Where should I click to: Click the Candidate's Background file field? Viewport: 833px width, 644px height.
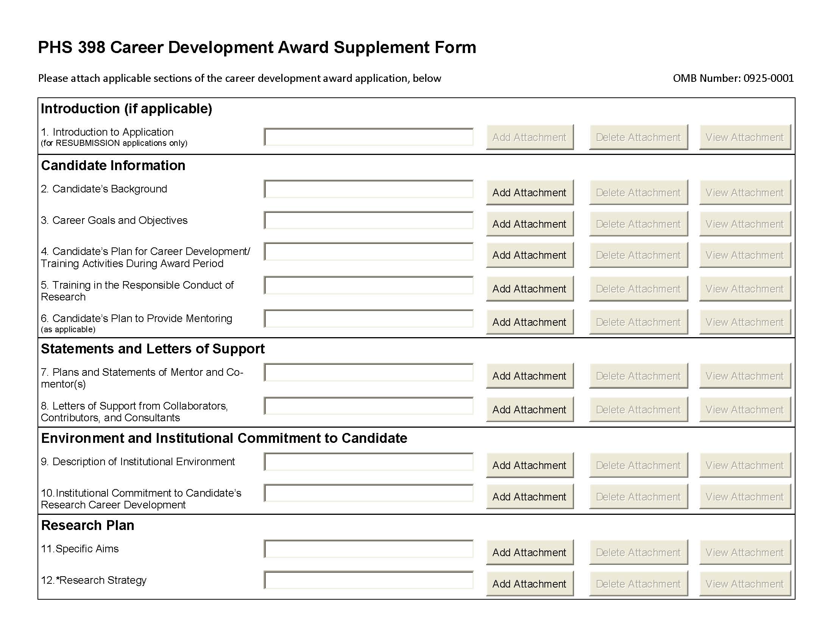pyautogui.click(x=368, y=189)
